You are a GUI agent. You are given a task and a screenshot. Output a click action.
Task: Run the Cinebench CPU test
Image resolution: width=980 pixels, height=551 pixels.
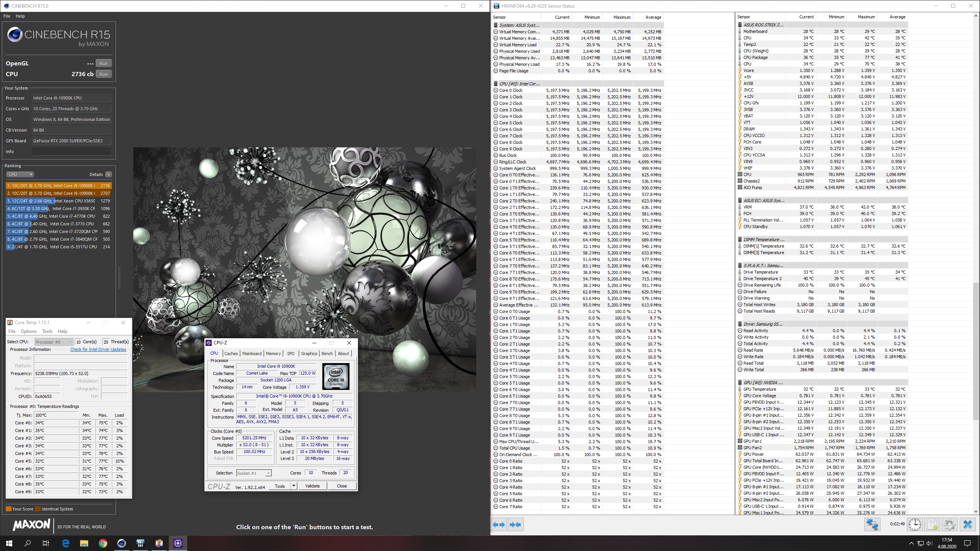[x=104, y=74]
